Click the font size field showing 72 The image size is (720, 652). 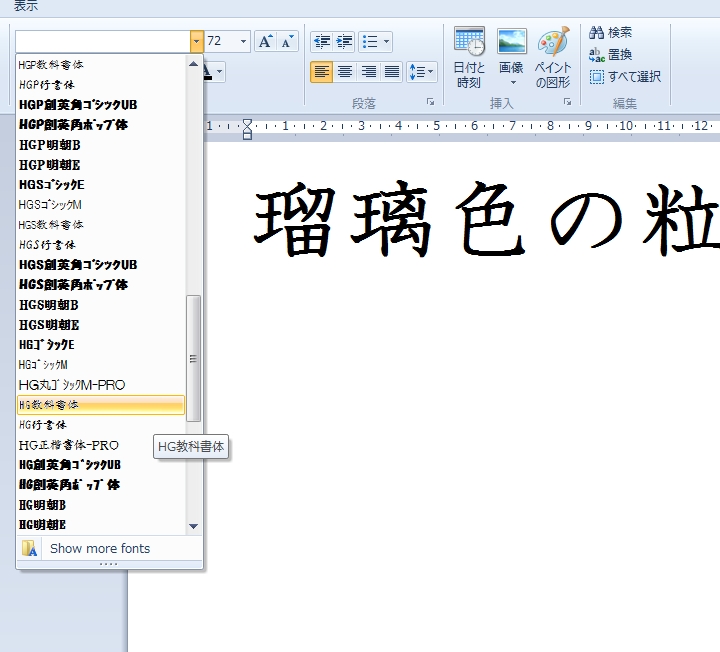[221, 41]
